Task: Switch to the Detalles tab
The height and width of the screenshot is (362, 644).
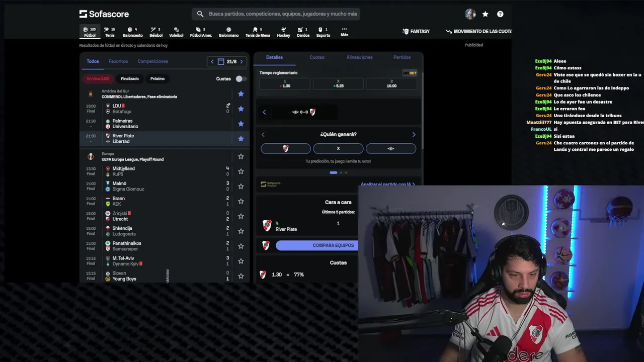Action: tap(274, 57)
